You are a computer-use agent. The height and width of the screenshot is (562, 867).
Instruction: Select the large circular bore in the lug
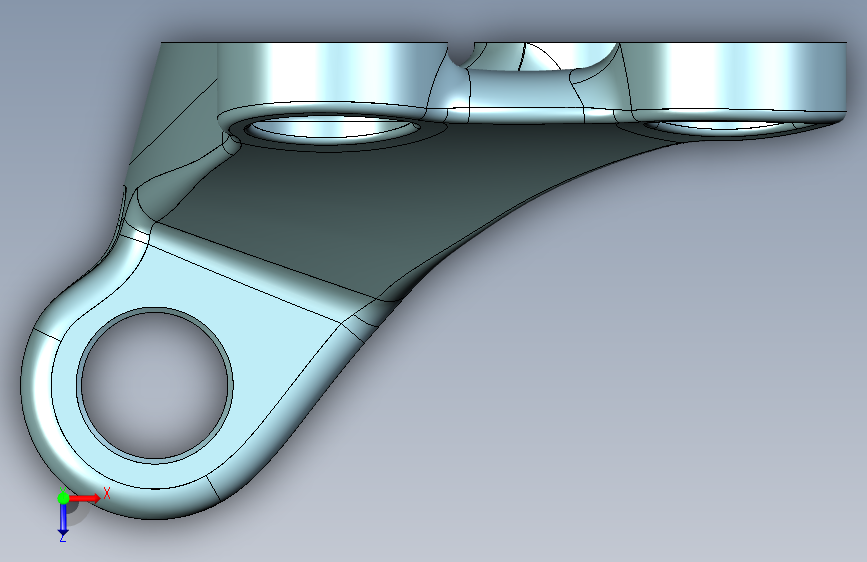(155, 384)
